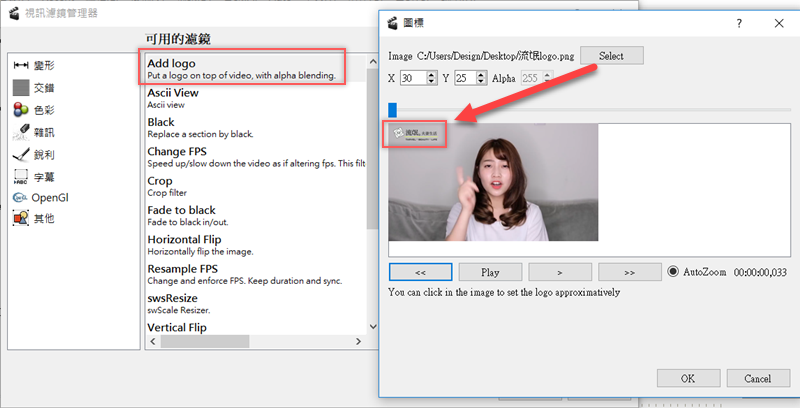Viewport: 800px width, 408px height.
Task: Click the blue preview position slider handle
Action: coord(392,110)
